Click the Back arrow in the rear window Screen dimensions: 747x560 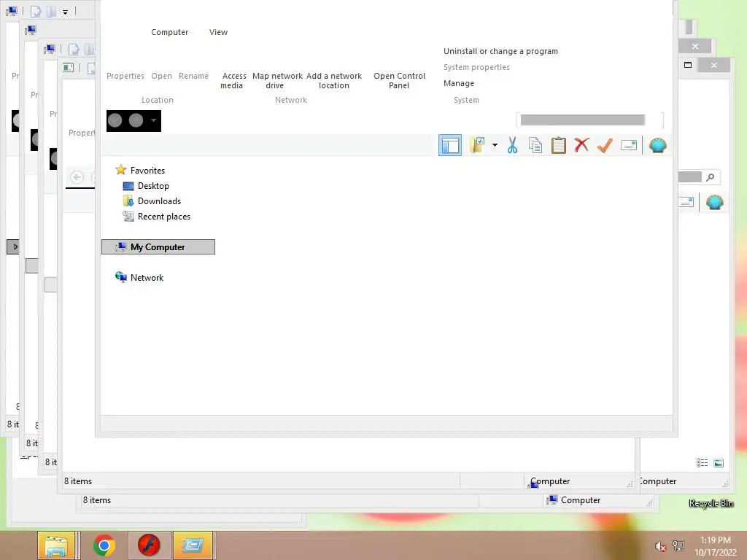click(x=77, y=177)
